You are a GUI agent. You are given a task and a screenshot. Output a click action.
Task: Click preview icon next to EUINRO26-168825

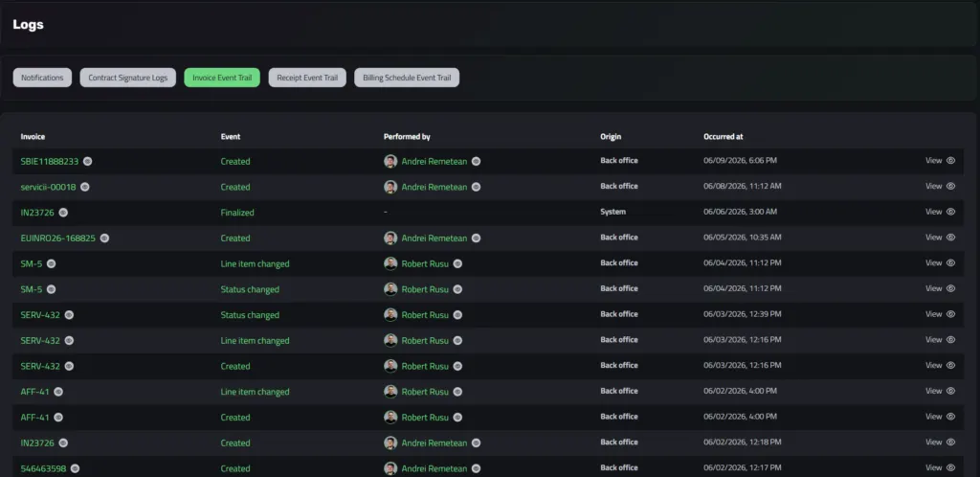[x=104, y=238]
